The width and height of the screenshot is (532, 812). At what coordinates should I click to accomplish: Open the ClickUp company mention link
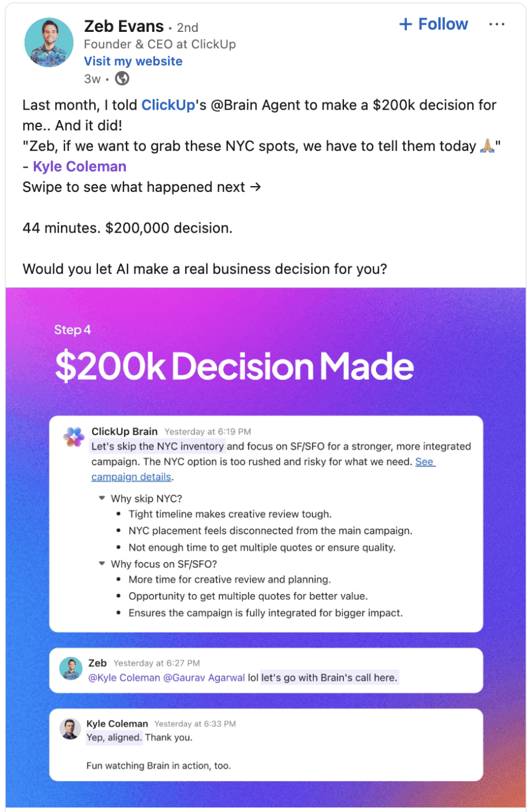pyautogui.click(x=168, y=105)
